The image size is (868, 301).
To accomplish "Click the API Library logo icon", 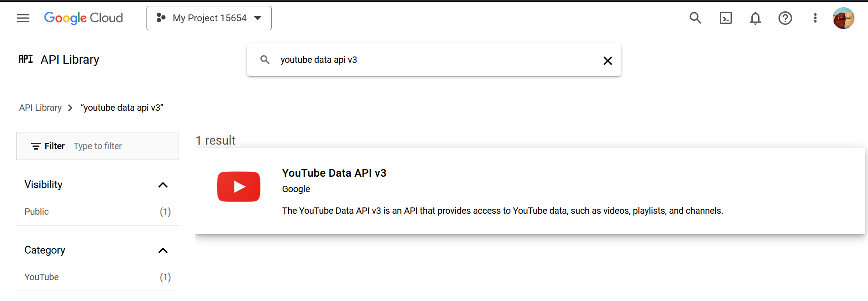I will pyautogui.click(x=26, y=59).
